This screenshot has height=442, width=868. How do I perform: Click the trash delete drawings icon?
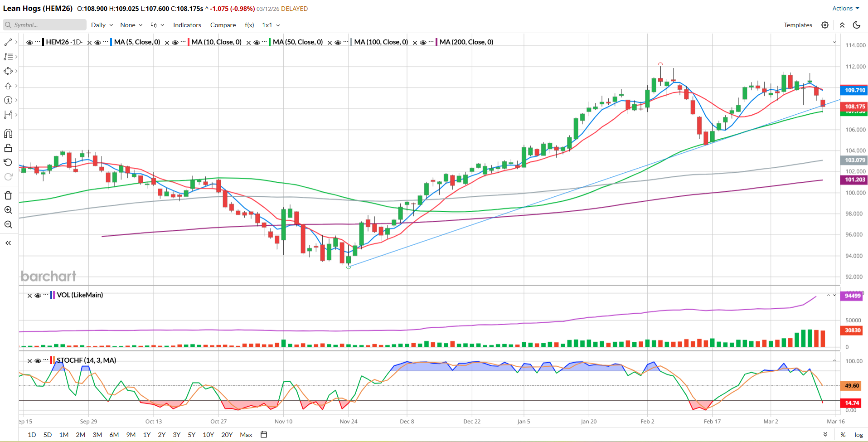pyautogui.click(x=8, y=195)
